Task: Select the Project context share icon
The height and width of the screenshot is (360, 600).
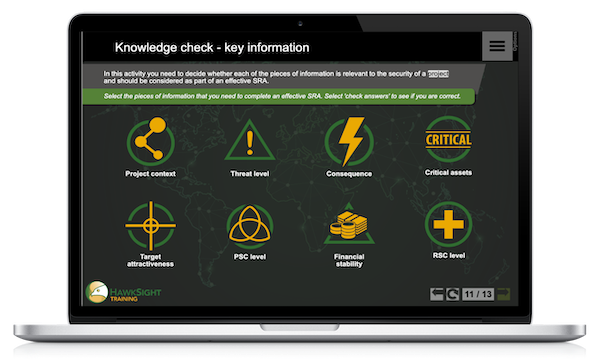Action: click(x=150, y=140)
